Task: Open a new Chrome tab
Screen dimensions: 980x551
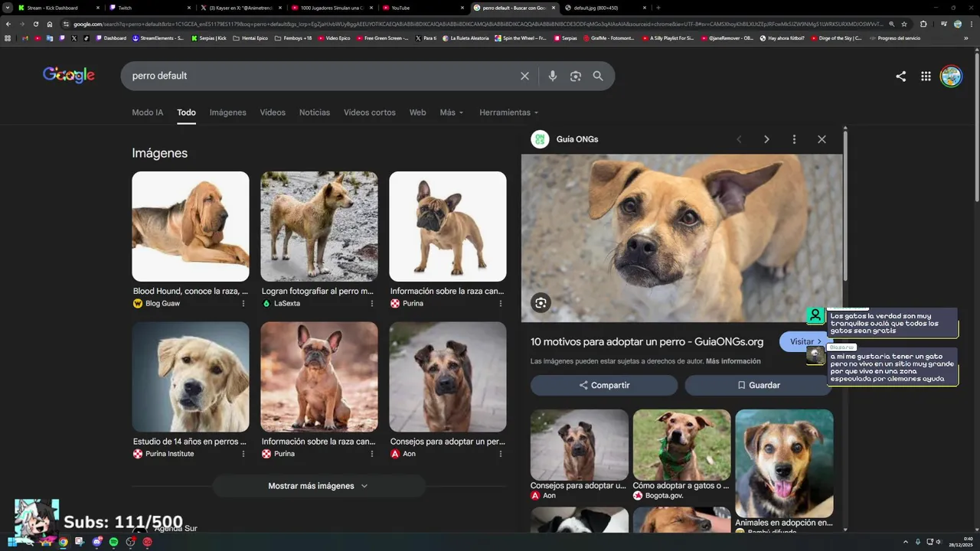Action: click(x=658, y=8)
